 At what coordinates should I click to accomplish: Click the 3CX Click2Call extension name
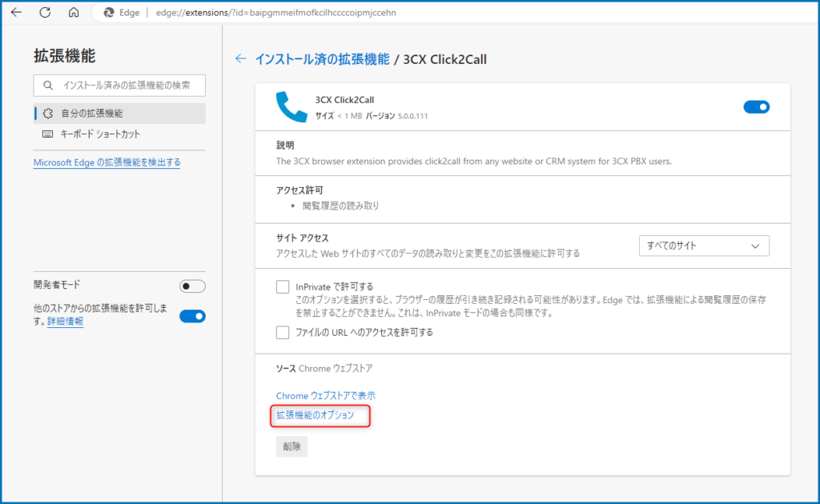pyautogui.click(x=344, y=100)
